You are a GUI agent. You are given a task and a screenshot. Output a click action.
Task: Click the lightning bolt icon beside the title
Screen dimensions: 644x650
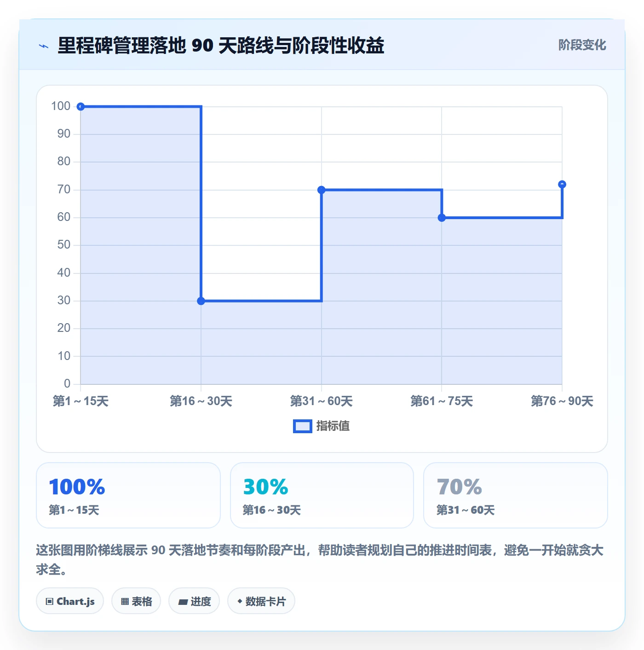point(44,46)
